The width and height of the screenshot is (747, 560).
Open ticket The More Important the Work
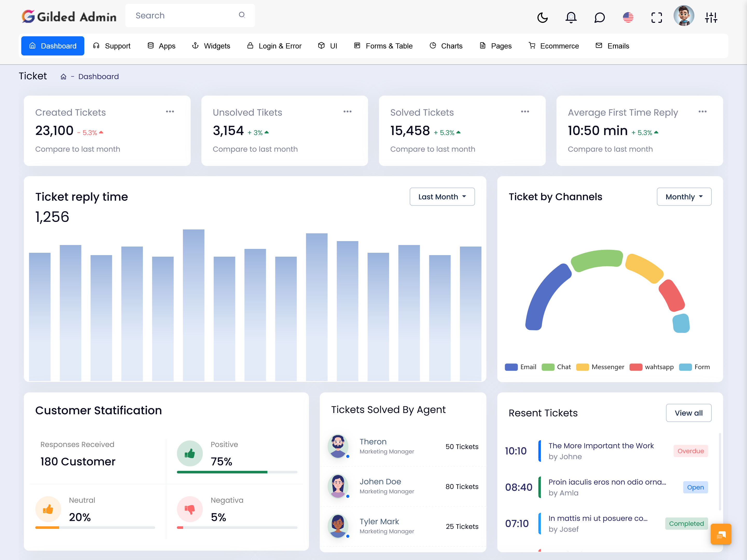coord(601,446)
